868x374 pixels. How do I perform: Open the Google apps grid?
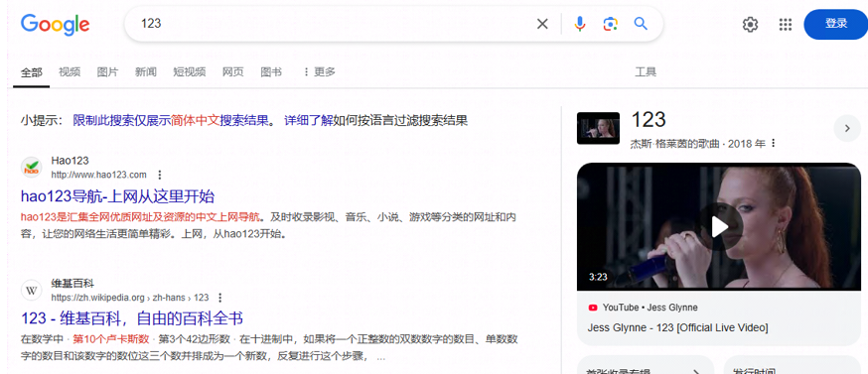[x=785, y=25]
